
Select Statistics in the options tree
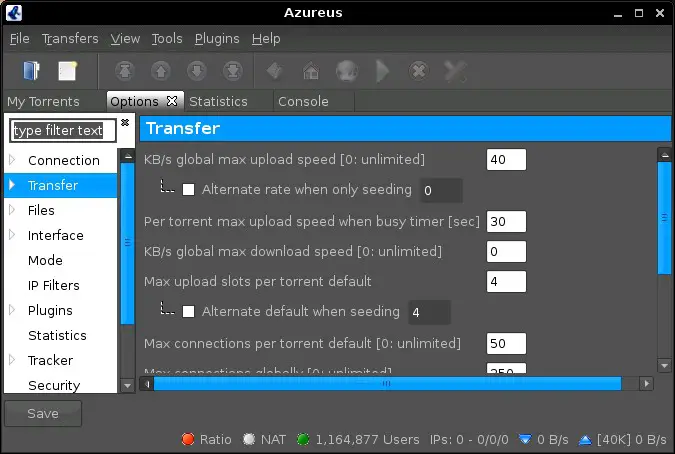coord(57,335)
